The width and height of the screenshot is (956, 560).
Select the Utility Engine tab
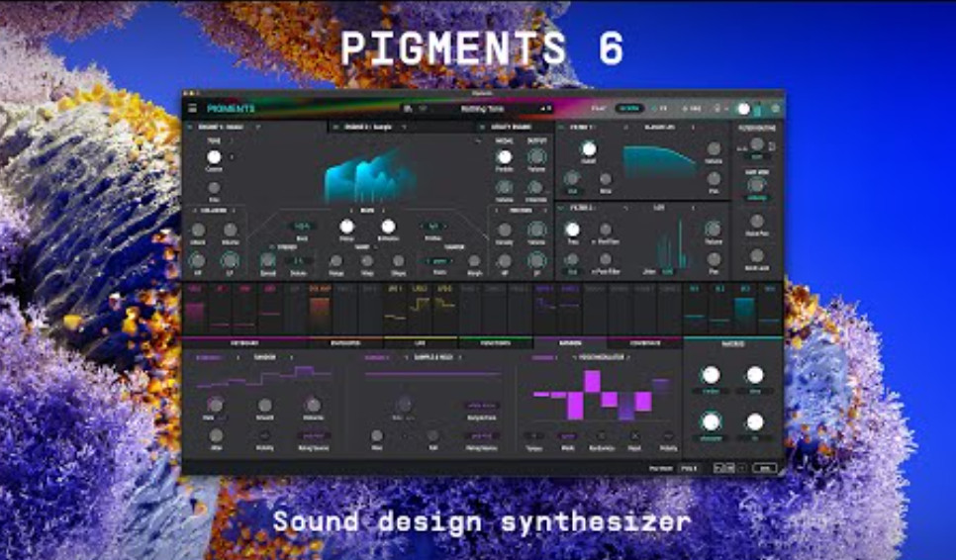511,128
